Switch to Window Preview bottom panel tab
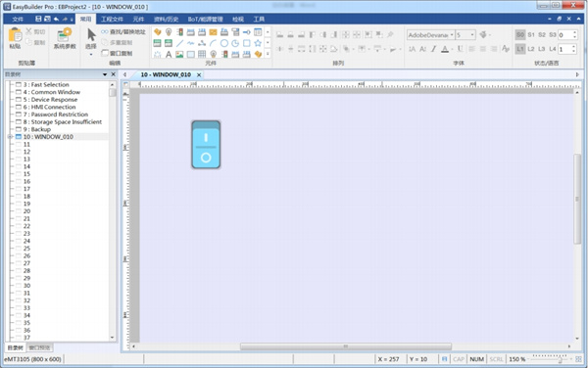Viewport: 588px width, 368px height. (x=40, y=347)
